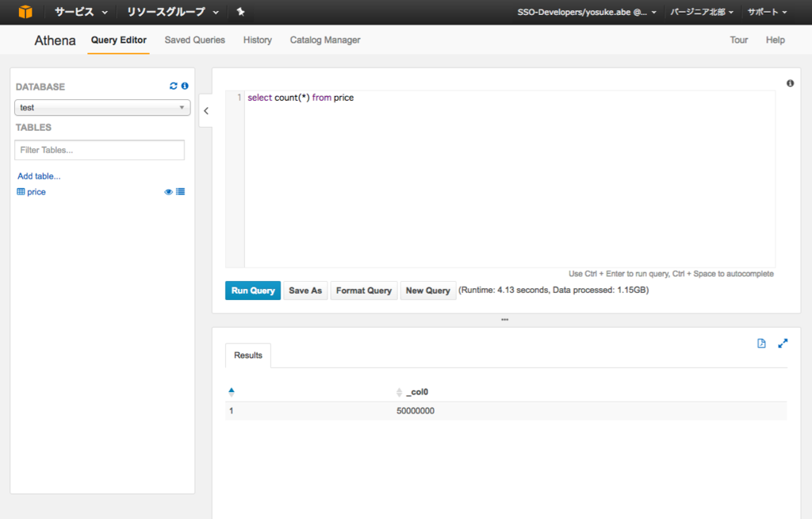Open the database selector showing test

click(102, 107)
